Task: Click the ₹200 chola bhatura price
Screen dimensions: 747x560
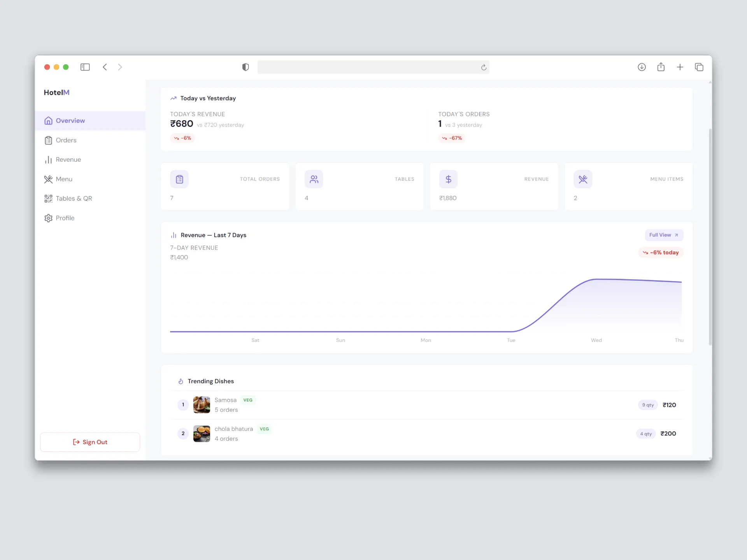Action: [x=668, y=434]
